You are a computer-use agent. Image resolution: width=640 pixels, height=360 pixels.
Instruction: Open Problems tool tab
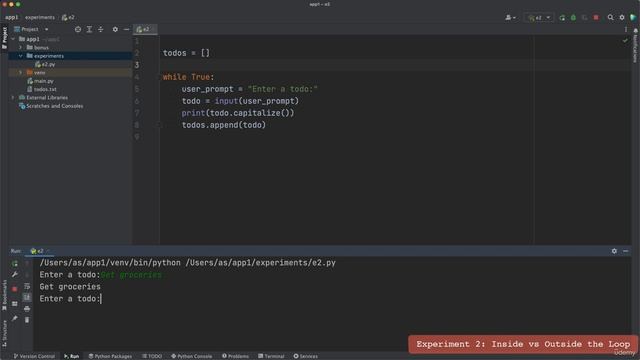235,356
